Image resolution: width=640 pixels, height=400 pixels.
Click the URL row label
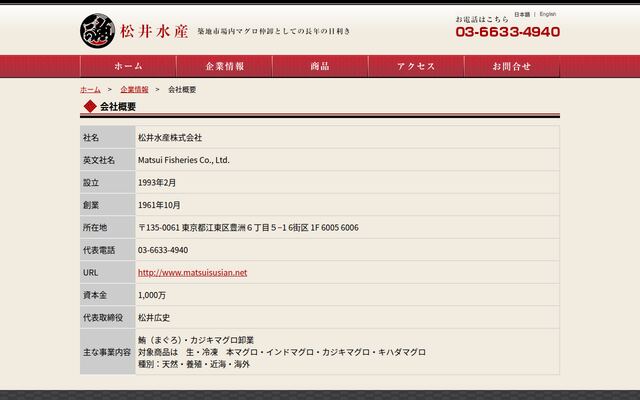[90, 272]
